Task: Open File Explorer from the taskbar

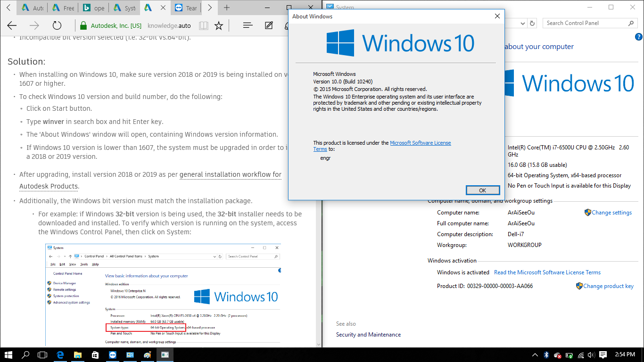Action: pos(78,355)
